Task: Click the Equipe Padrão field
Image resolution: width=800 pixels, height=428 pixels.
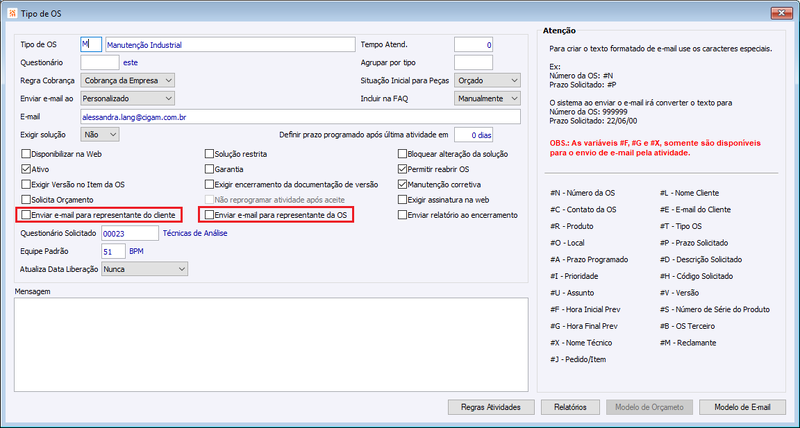Action: click(x=113, y=251)
